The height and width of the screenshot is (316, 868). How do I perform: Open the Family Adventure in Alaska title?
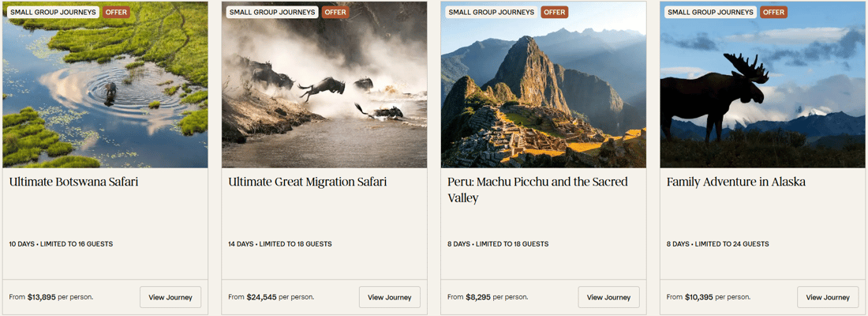(x=736, y=182)
